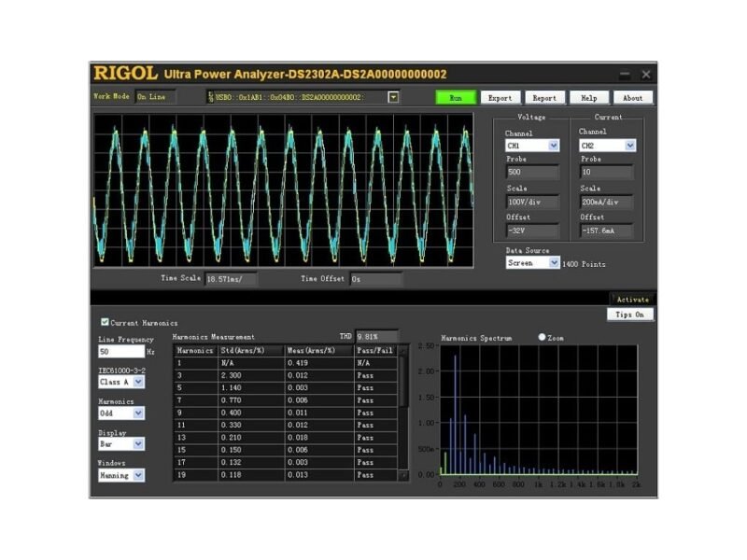Click the waveform oscilloscope display

tap(284, 190)
